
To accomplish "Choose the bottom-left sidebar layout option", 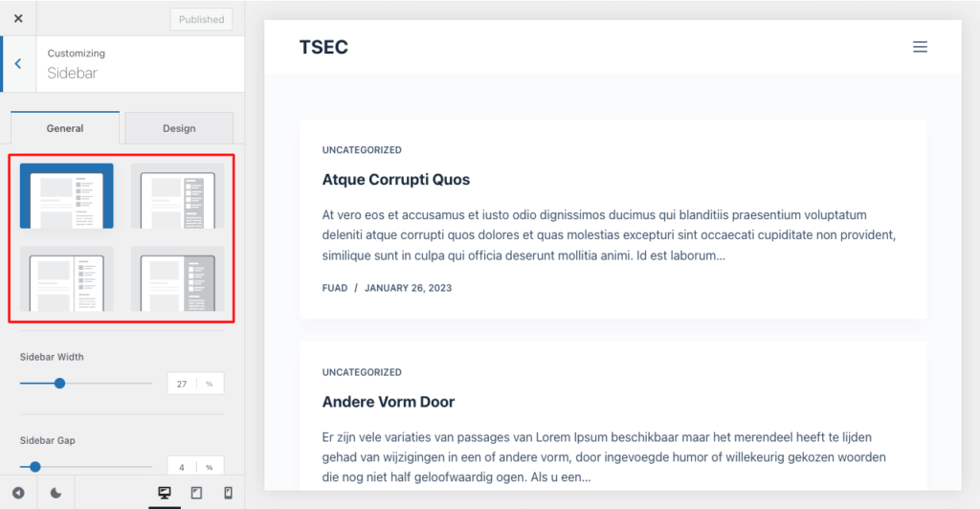I will coord(67,278).
